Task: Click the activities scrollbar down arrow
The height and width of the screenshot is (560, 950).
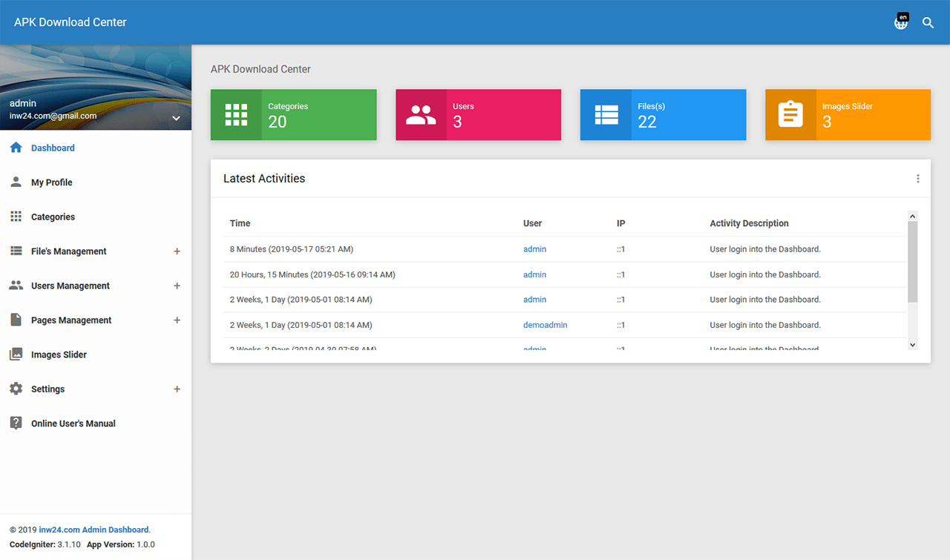Action: coord(913,344)
